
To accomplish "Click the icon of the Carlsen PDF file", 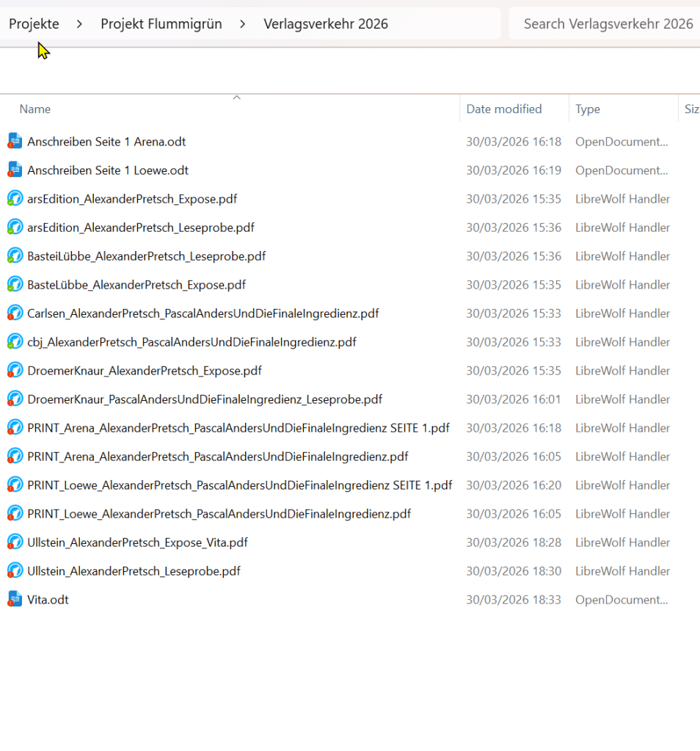I will pyautogui.click(x=15, y=313).
